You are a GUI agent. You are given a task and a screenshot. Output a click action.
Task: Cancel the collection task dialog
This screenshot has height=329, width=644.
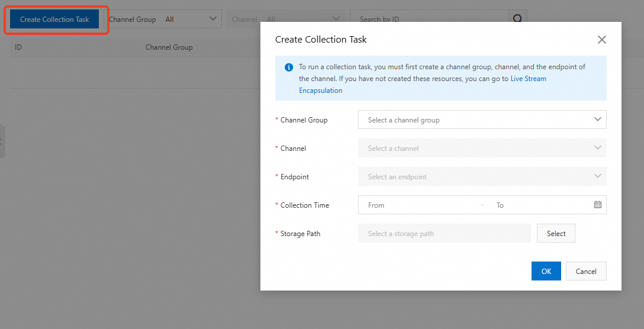tap(585, 271)
